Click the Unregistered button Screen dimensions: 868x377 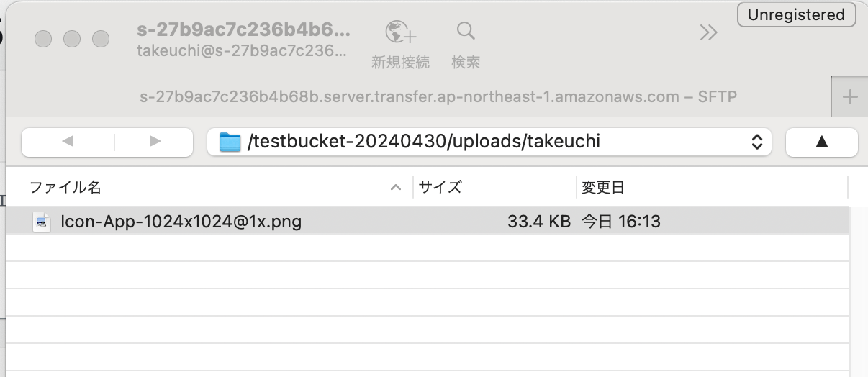point(796,14)
